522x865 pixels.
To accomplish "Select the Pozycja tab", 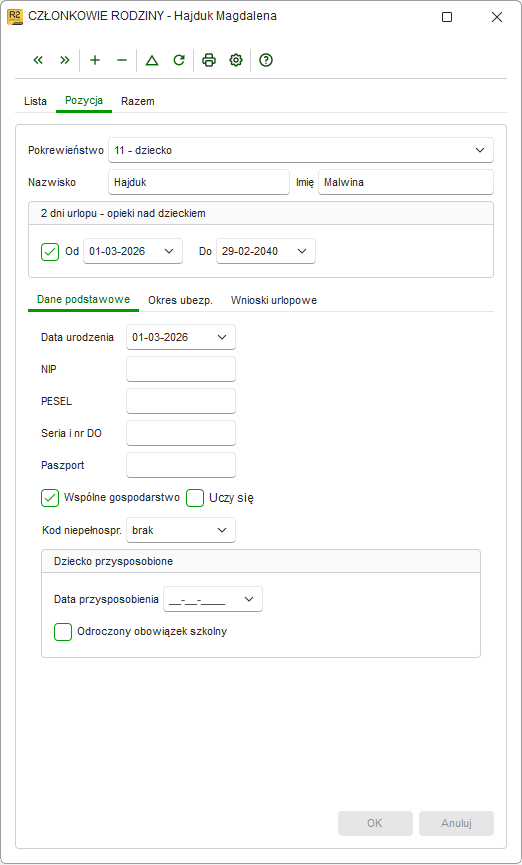I will pyautogui.click(x=84, y=101).
